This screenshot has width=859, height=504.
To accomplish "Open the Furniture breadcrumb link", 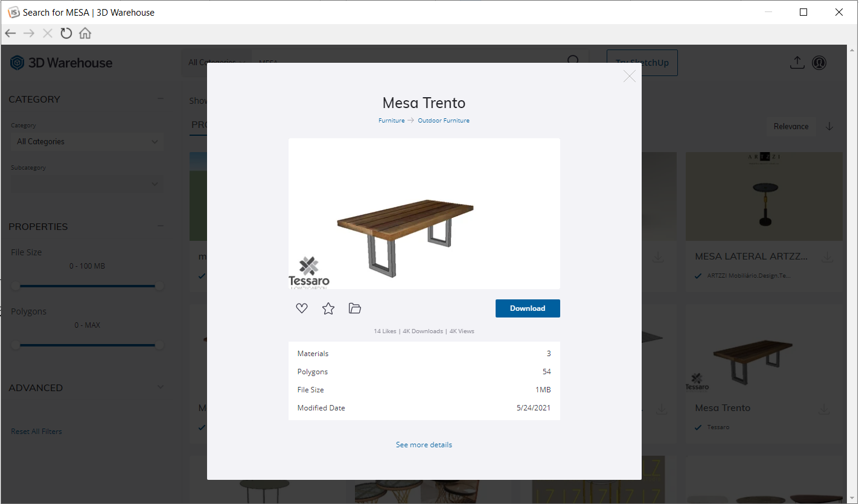I will pos(391,121).
